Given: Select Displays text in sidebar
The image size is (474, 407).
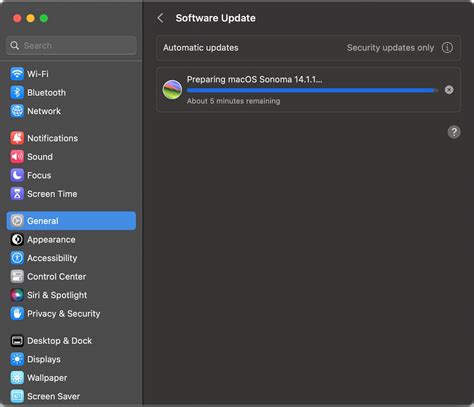Looking at the screenshot, I should pos(44,359).
